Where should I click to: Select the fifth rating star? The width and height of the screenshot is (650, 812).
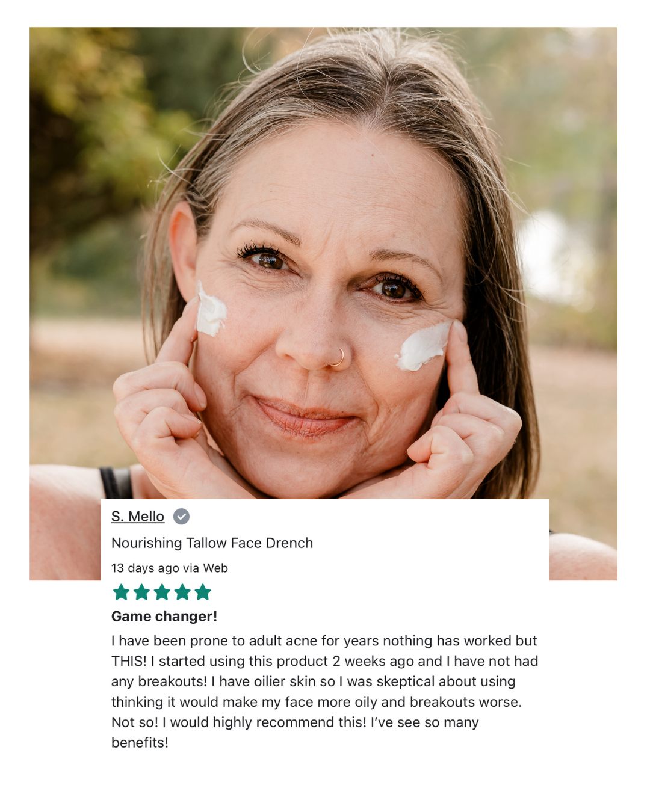tap(203, 592)
